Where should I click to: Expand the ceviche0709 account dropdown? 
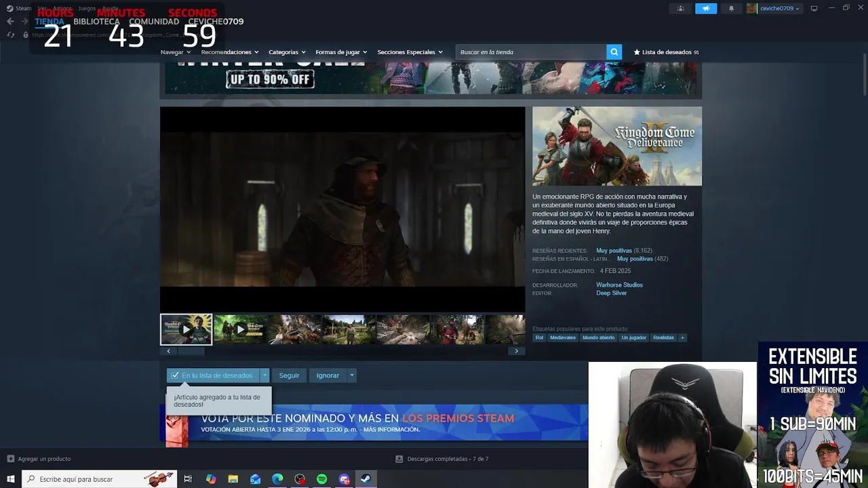(797, 9)
